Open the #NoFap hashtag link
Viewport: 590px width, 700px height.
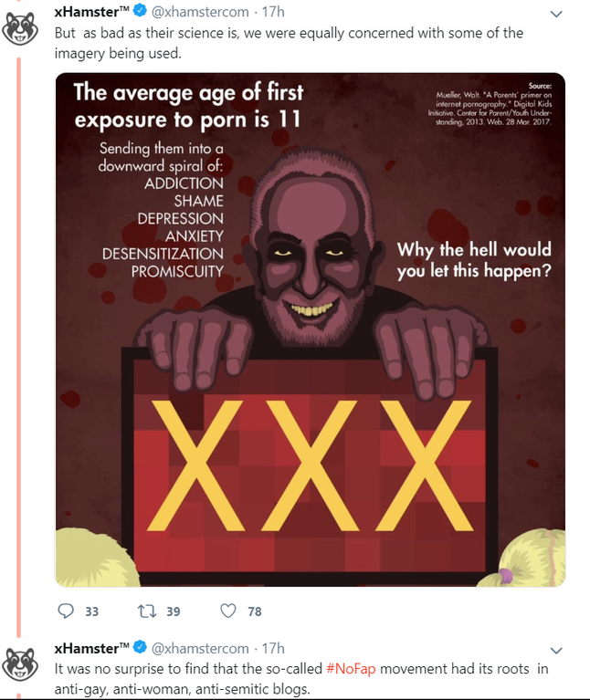pos(351,668)
